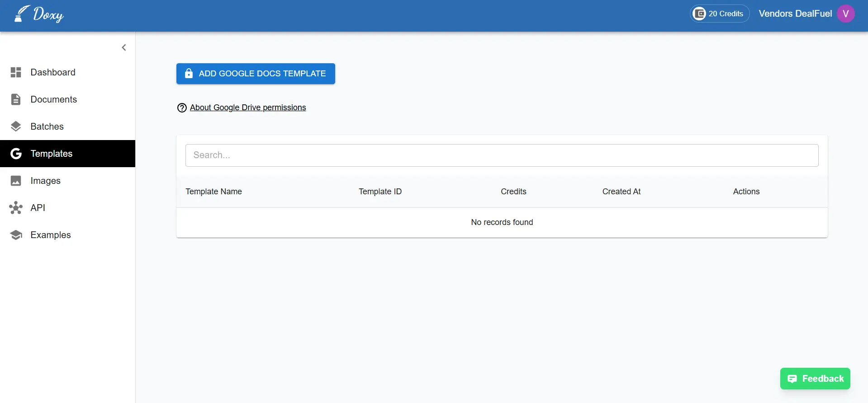868x403 pixels.
Task: Click the help question mark icon
Action: (x=182, y=108)
